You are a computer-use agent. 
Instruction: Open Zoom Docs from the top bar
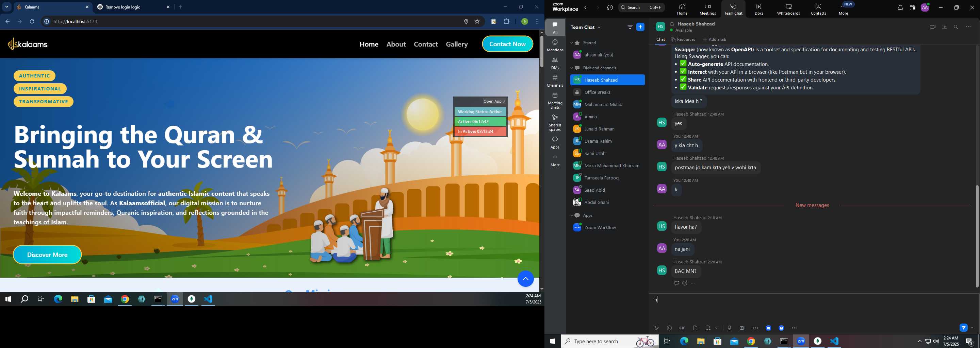pyautogui.click(x=759, y=9)
